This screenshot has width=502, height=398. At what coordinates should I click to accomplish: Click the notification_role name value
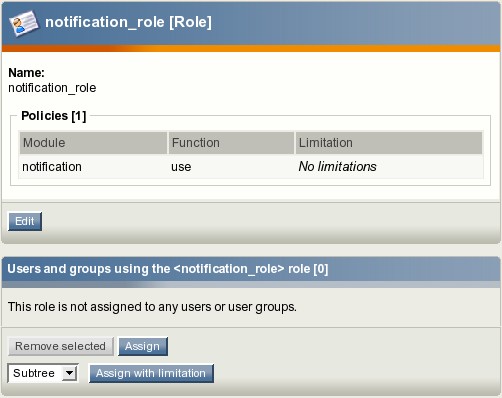click(52, 88)
